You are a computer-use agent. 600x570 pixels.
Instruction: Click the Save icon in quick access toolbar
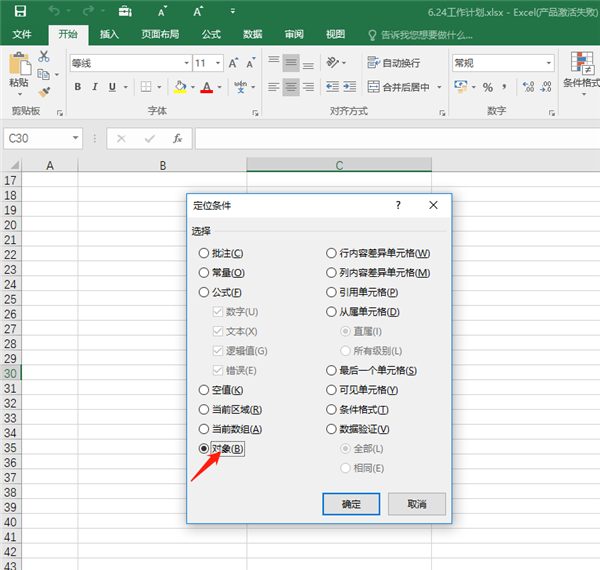(x=20, y=11)
